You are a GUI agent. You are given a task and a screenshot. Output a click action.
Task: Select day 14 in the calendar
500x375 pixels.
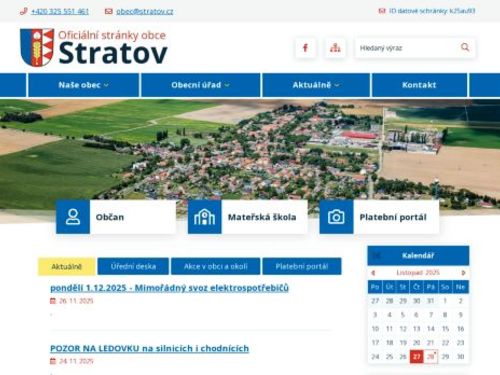click(431, 329)
